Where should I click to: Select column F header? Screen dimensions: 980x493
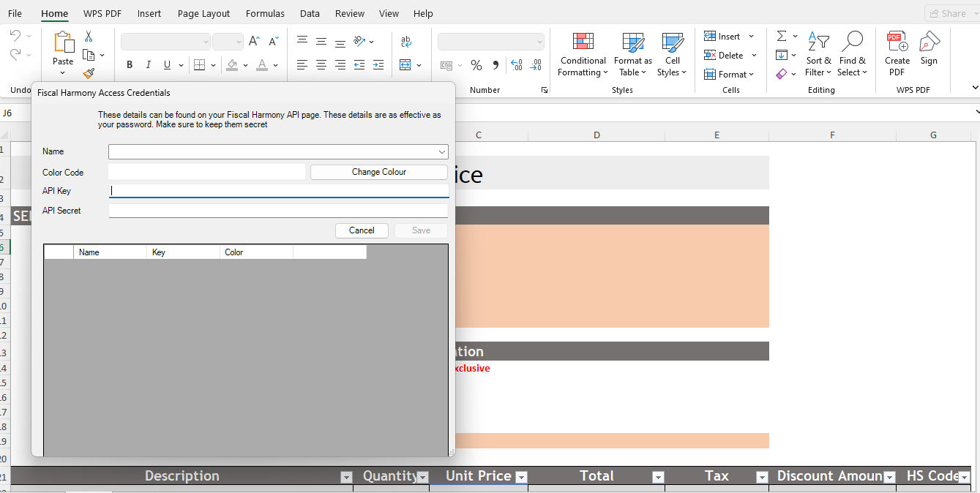[x=832, y=135]
